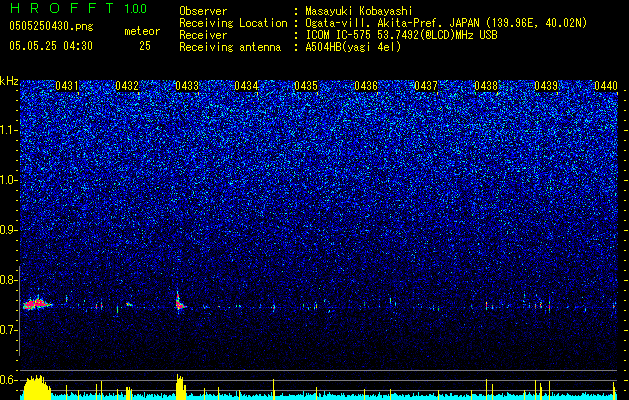This screenshot has width=629, height=400.
Task: Click the 0437 time marker
Action: click(x=426, y=86)
